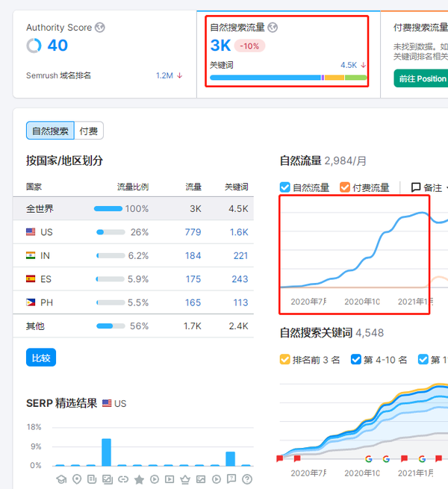This screenshot has height=489, width=448.
Task: Open IN keywords value 221
Action: (x=240, y=256)
